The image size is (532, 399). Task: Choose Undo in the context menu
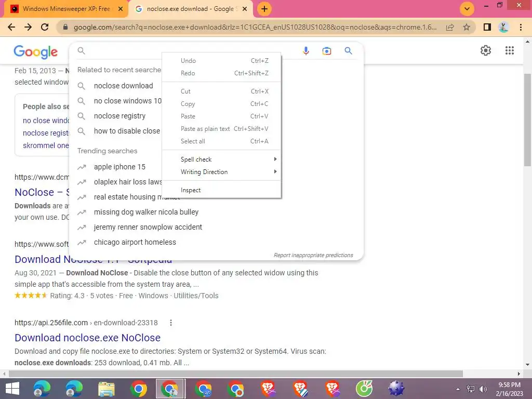(x=221, y=61)
